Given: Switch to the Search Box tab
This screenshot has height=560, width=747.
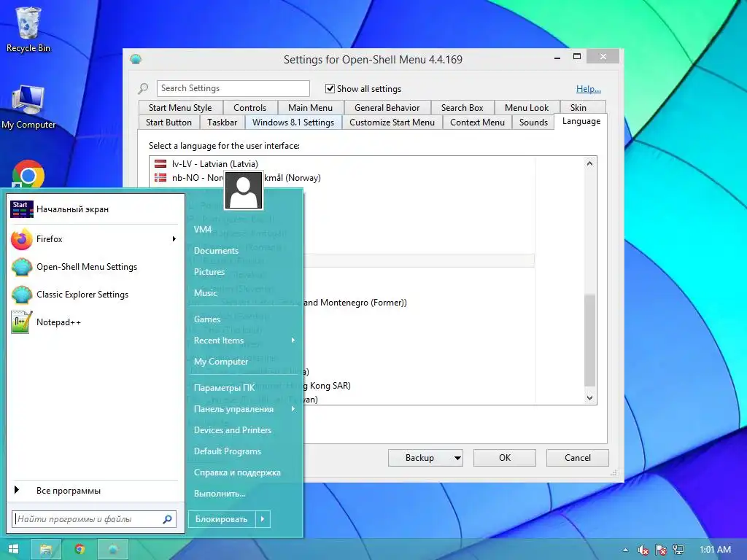Looking at the screenshot, I should click(x=462, y=108).
